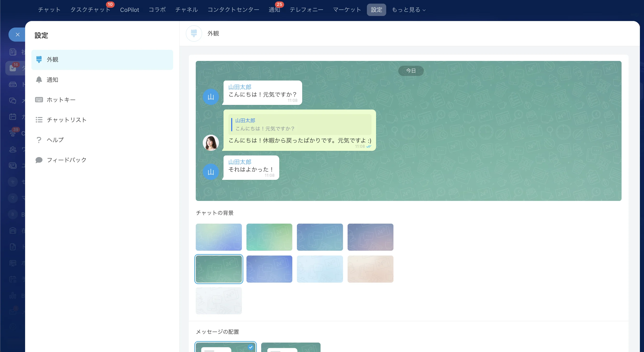The image size is (644, 352).
Task: Open タスクチャット tab with 10 badge
Action: point(91,10)
